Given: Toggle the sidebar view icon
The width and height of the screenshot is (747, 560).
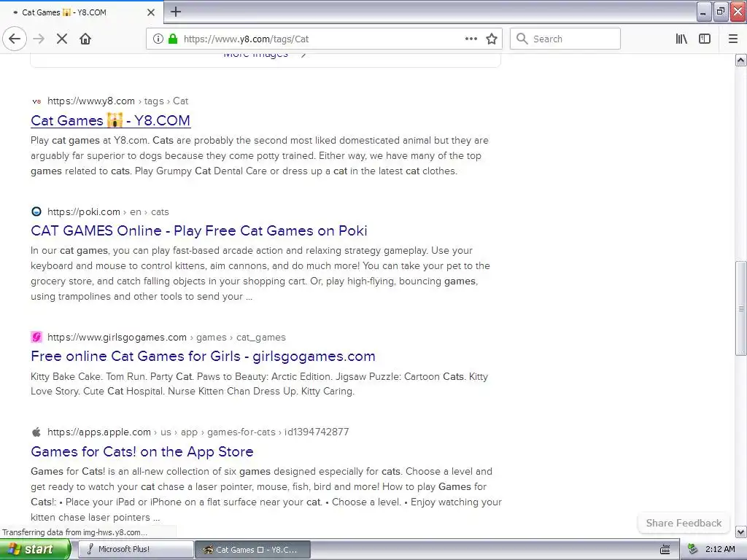Looking at the screenshot, I should pyautogui.click(x=705, y=39).
